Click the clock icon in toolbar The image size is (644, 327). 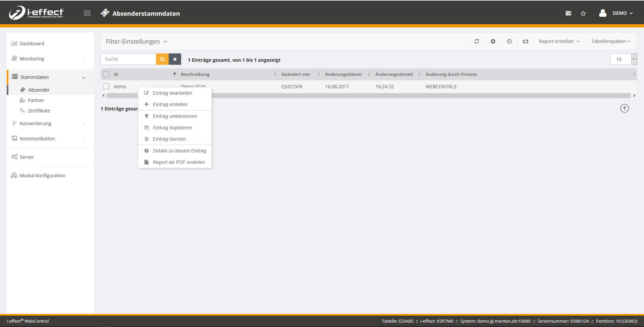pyautogui.click(x=509, y=41)
